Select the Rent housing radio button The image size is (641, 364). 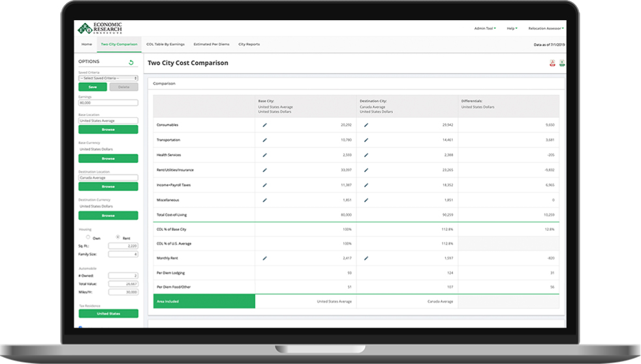click(117, 237)
